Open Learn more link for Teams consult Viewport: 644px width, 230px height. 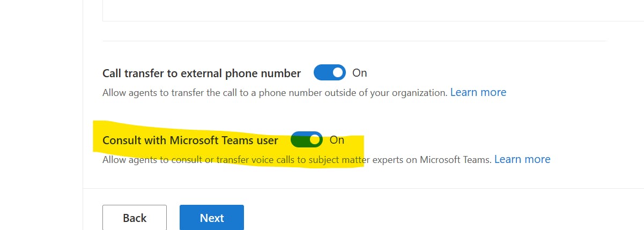[x=522, y=159]
